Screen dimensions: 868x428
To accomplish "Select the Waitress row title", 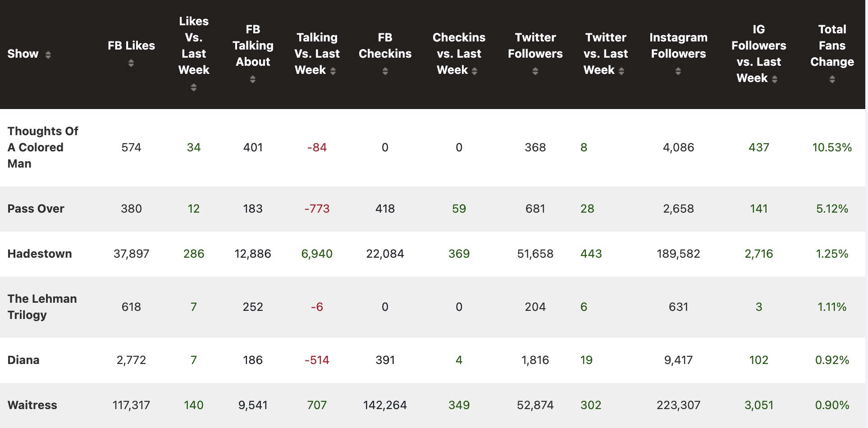I will coord(32,405).
